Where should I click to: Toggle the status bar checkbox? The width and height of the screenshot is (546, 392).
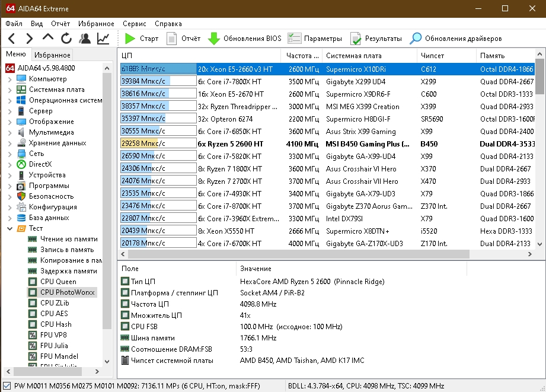(x=7, y=385)
